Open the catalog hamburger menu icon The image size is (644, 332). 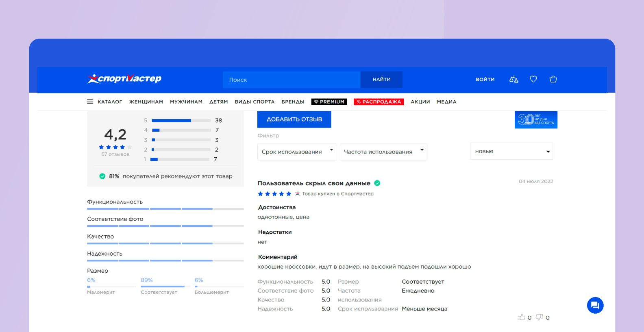point(90,102)
